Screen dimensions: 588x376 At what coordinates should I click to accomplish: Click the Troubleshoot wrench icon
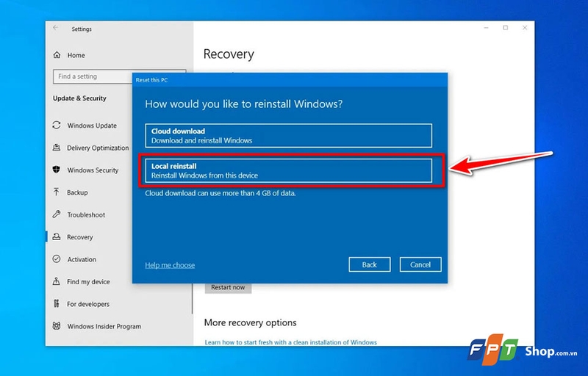[x=57, y=214]
